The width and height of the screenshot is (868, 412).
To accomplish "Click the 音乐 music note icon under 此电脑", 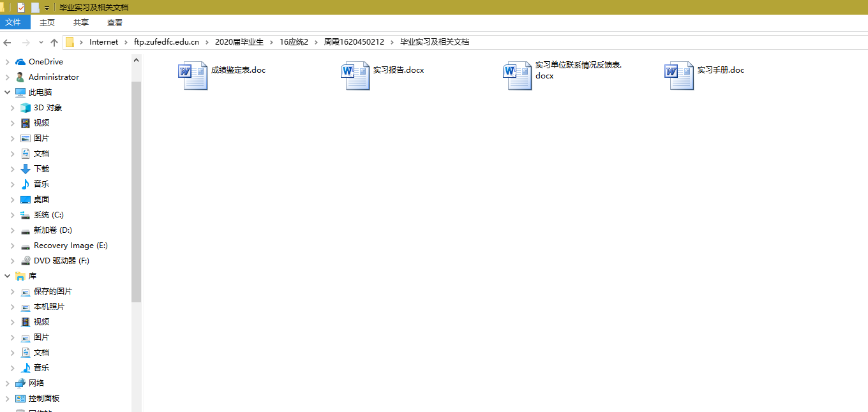I will (26, 184).
